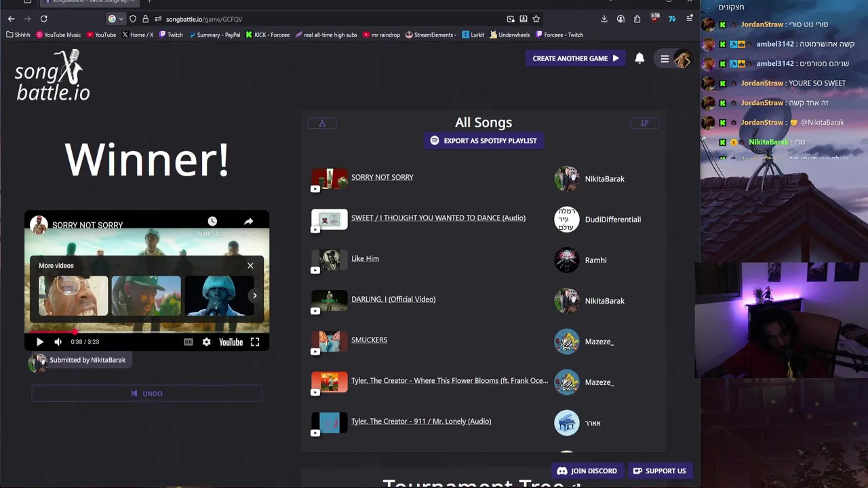Open Where This Flower Blooms song link
Screen dimensions: 868x488
click(x=450, y=380)
